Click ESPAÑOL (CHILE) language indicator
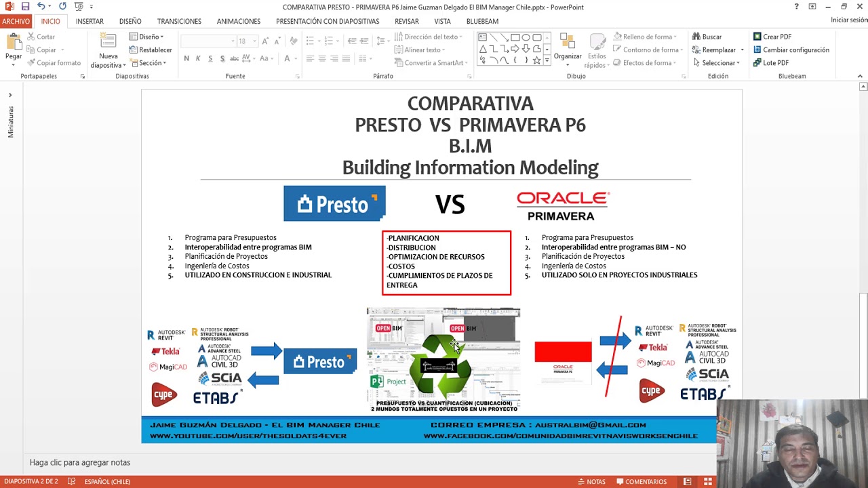The height and width of the screenshot is (488, 868). pos(107,481)
